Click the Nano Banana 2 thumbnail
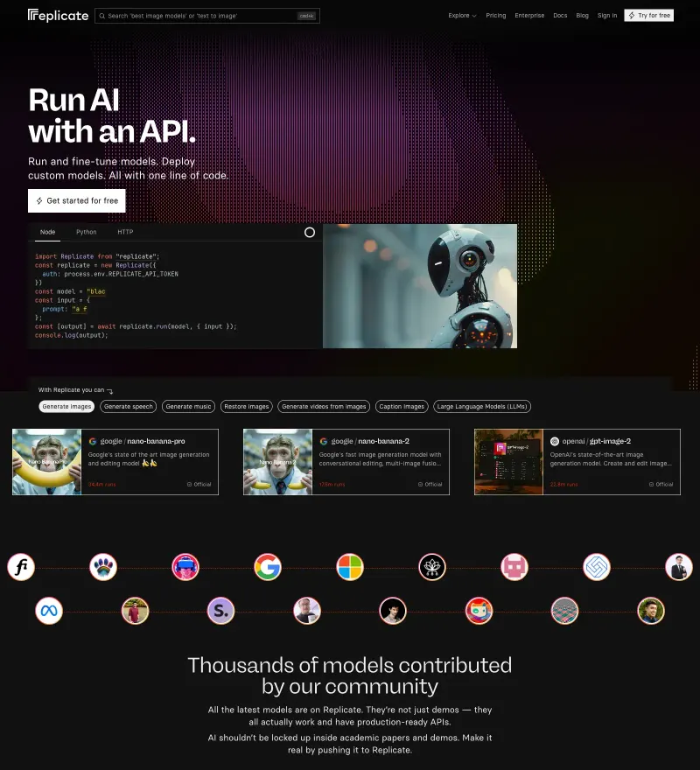Viewport: 700px width, 770px height. point(277,462)
